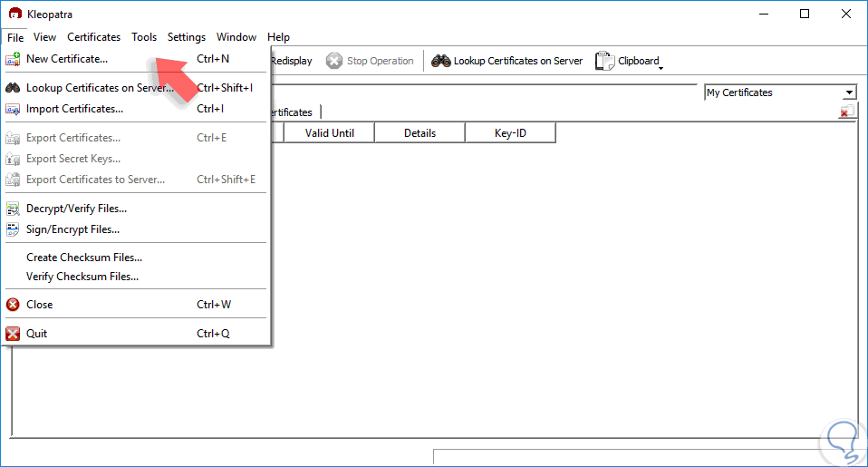
Task: Open the Window menu
Action: pos(236,37)
